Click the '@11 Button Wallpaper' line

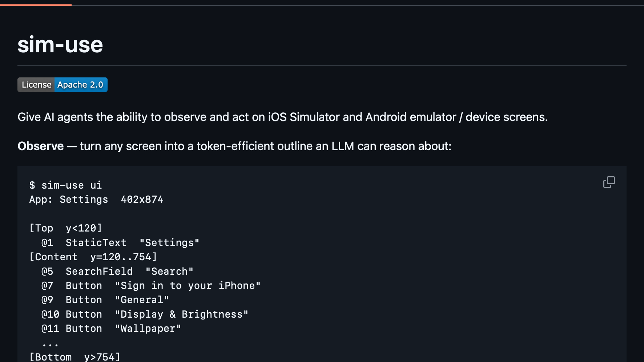pos(111,329)
